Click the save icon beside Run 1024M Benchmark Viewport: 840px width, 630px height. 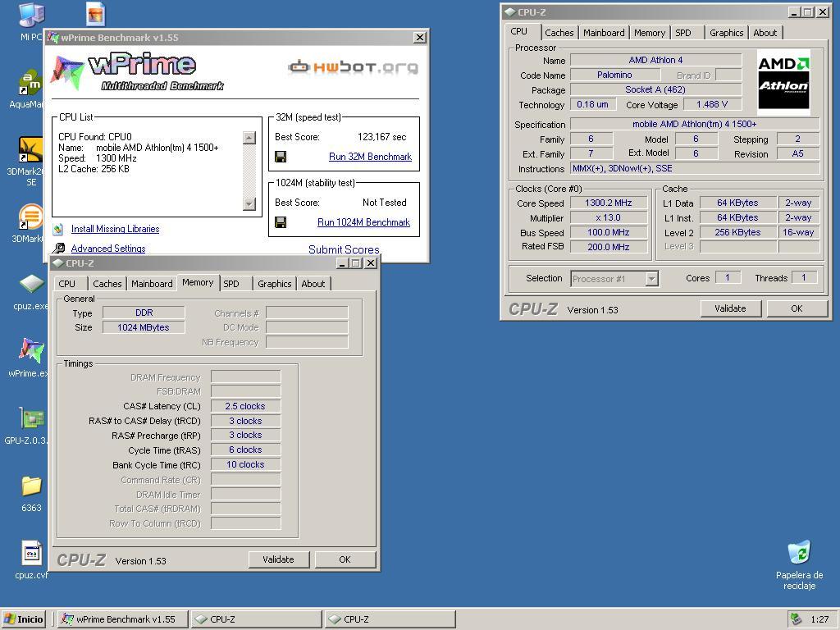pyautogui.click(x=281, y=222)
